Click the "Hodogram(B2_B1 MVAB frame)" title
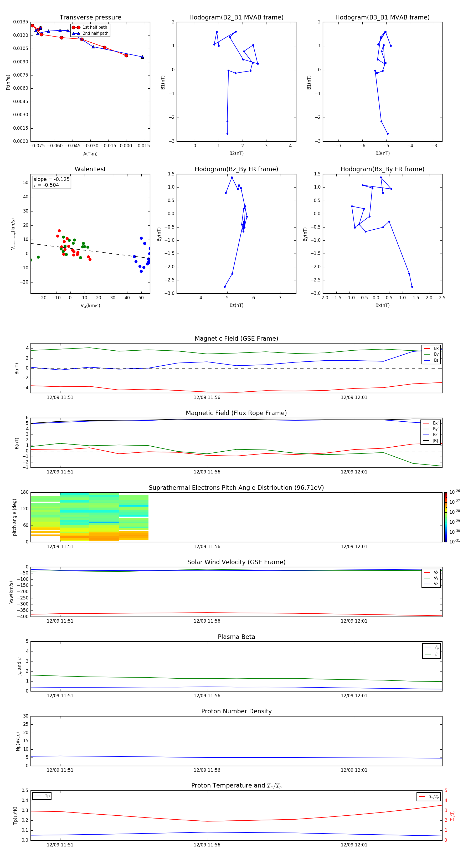473x868 pixels. coord(236,17)
